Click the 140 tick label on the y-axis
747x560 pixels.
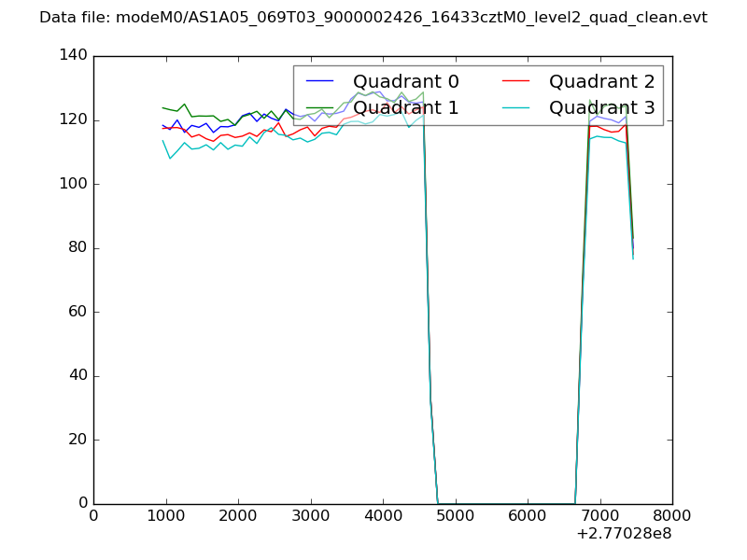coord(74,56)
